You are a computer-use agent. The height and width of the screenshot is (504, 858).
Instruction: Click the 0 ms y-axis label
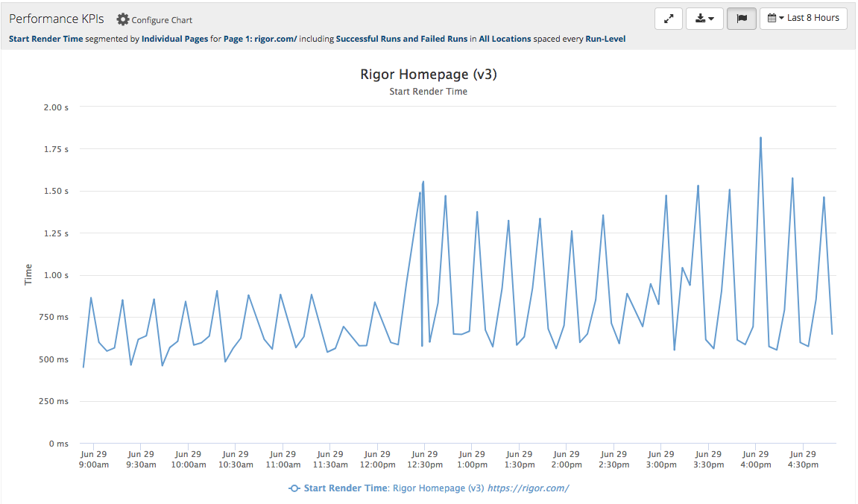tap(59, 444)
